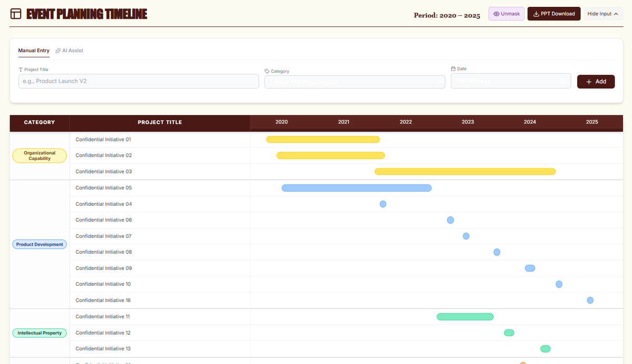Click the Product Development category badge
The height and width of the screenshot is (364, 632).
click(39, 245)
